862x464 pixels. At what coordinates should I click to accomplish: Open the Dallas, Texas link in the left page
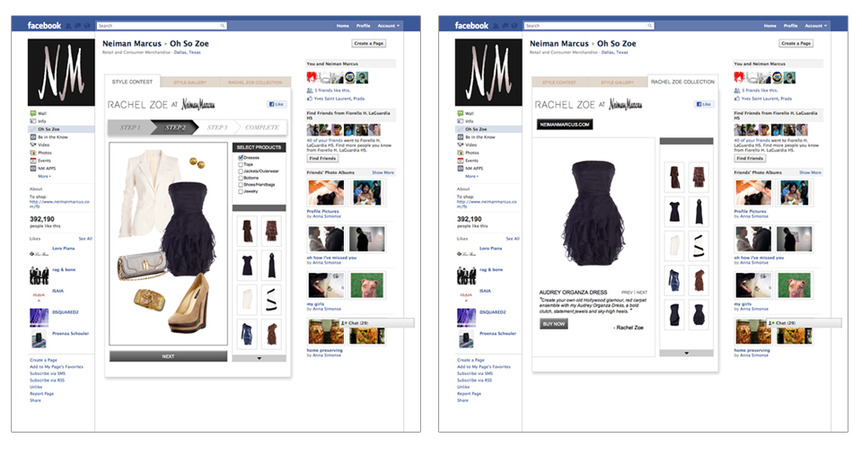pos(187,53)
